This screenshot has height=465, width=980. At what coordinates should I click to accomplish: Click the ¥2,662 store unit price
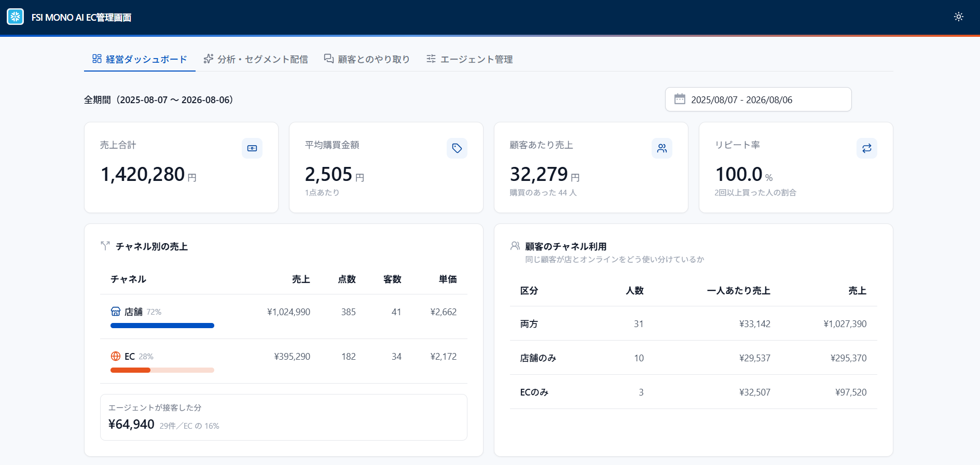pyautogui.click(x=444, y=312)
